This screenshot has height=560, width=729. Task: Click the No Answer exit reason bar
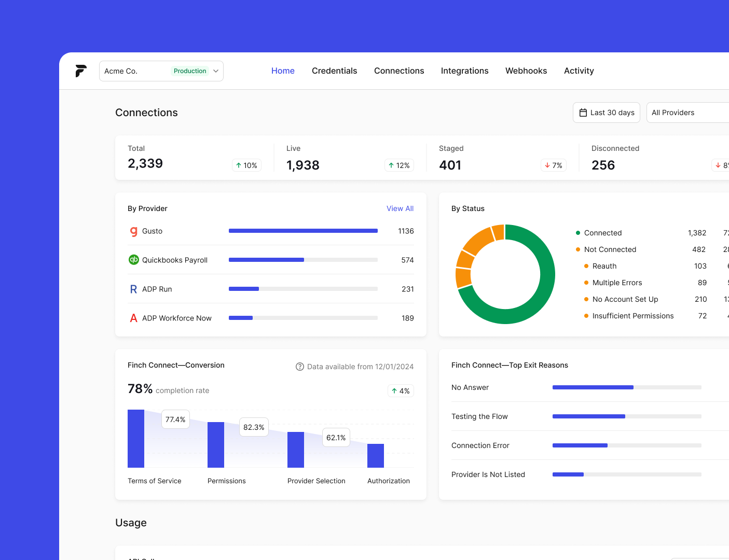click(627, 387)
